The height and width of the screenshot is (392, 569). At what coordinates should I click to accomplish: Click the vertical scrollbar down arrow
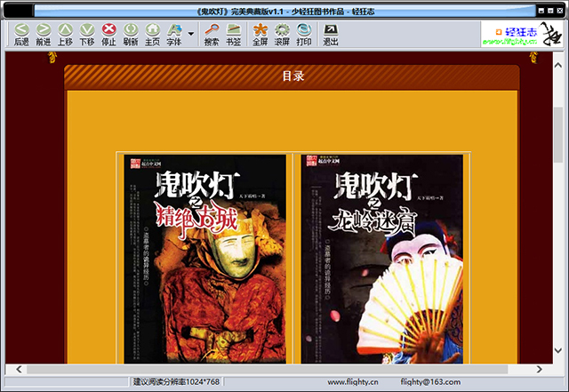click(558, 350)
